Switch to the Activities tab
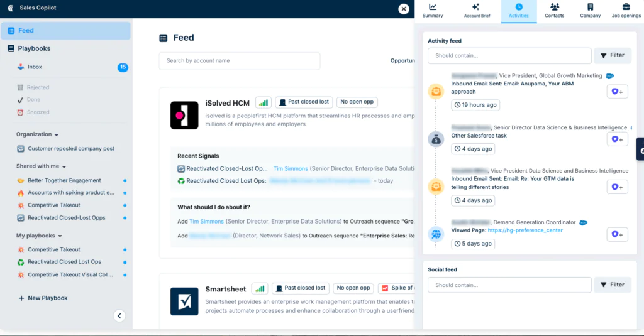Viewport: 644px width, 336px height. click(x=519, y=11)
